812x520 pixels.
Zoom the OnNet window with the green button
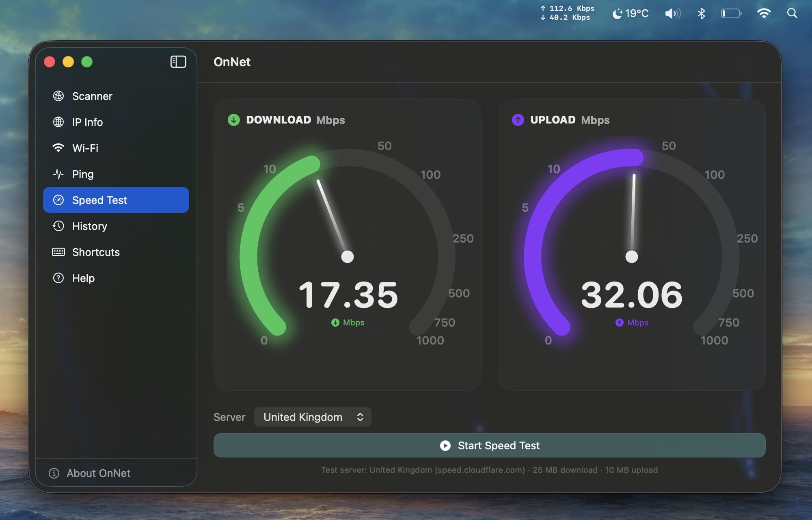coord(87,62)
